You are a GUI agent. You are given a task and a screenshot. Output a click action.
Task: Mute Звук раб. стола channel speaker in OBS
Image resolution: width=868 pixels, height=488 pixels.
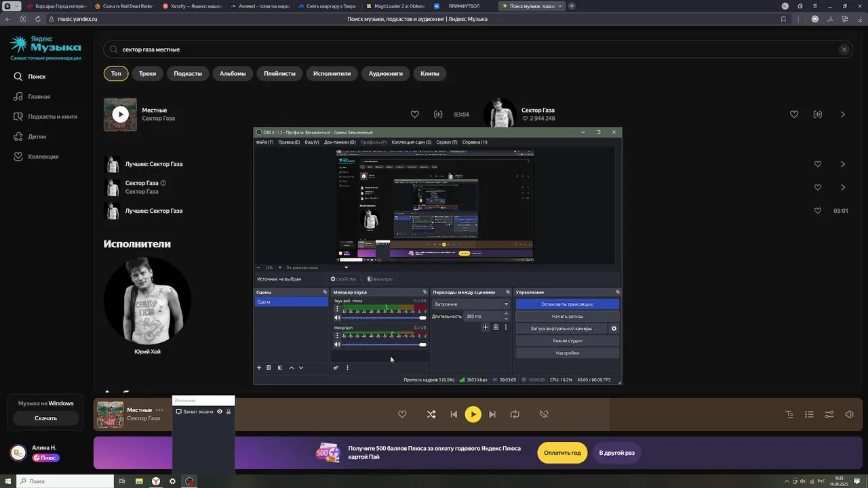point(337,317)
